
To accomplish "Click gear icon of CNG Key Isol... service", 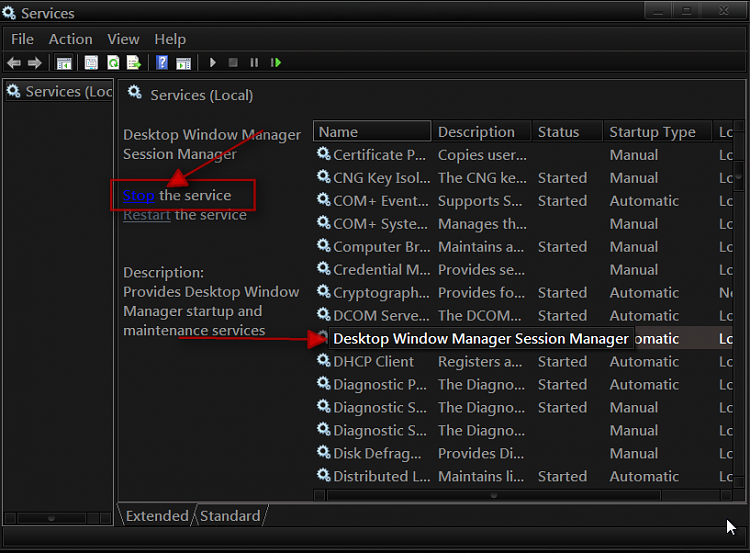I will 323,177.
